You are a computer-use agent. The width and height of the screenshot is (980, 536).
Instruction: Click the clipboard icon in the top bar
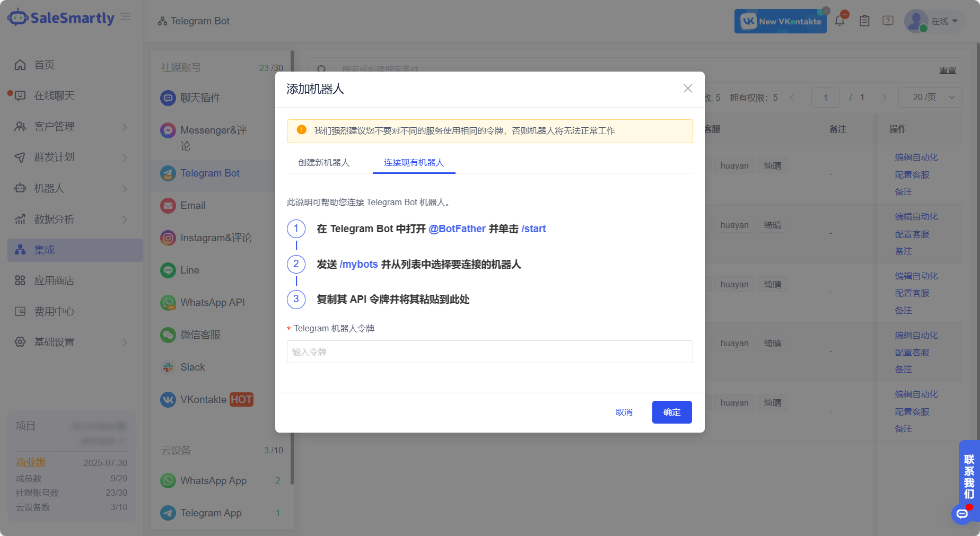pyautogui.click(x=864, y=20)
